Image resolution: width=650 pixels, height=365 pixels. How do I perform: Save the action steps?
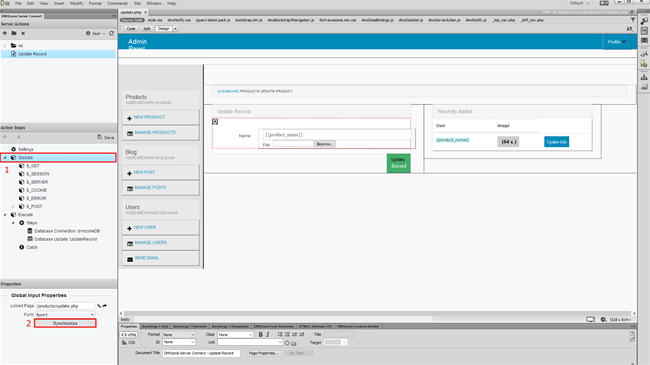pyautogui.click(x=106, y=137)
